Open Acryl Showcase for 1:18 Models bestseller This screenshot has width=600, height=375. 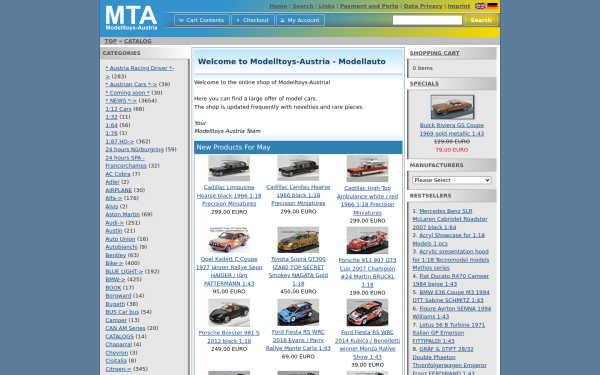click(448, 239)
